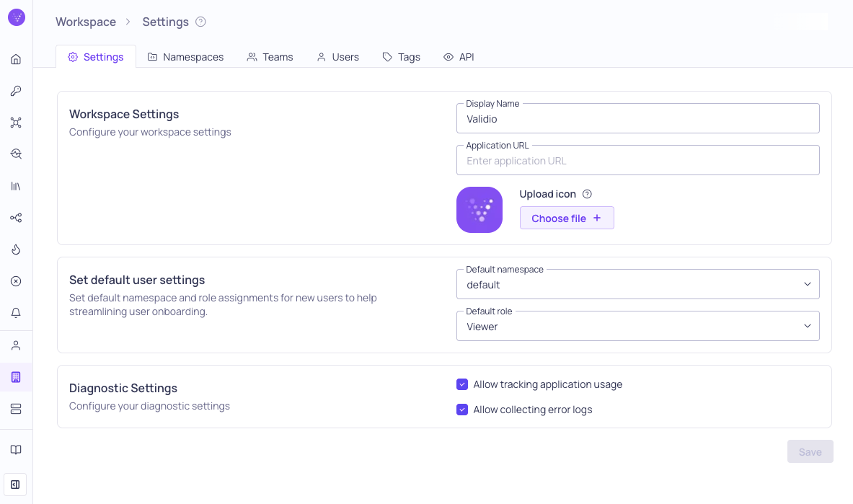
Task: Focus the Application URL input field
Action: pos(637,160)
